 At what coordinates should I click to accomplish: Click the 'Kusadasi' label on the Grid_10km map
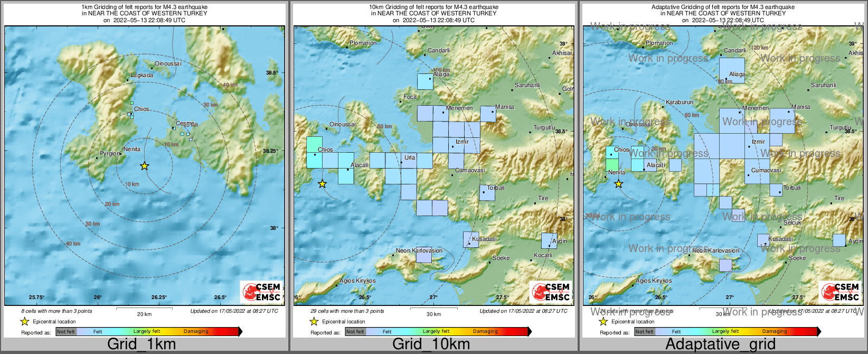[x=484, y=239]
